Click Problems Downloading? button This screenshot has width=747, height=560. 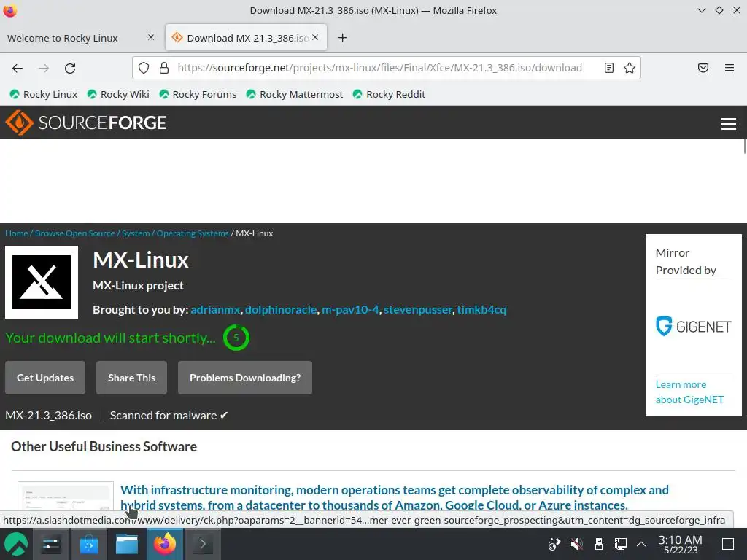[245, 378]
